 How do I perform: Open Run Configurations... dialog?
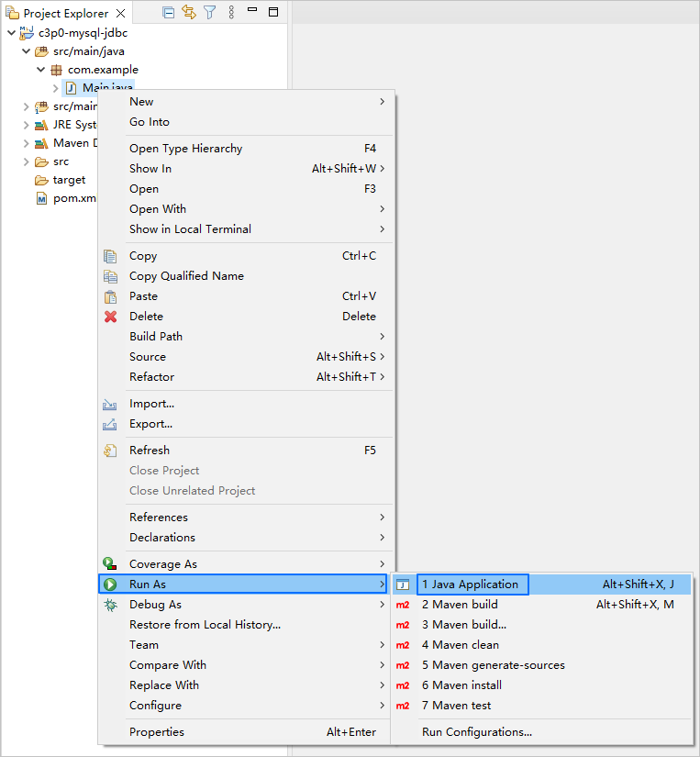tap(476, 732)
